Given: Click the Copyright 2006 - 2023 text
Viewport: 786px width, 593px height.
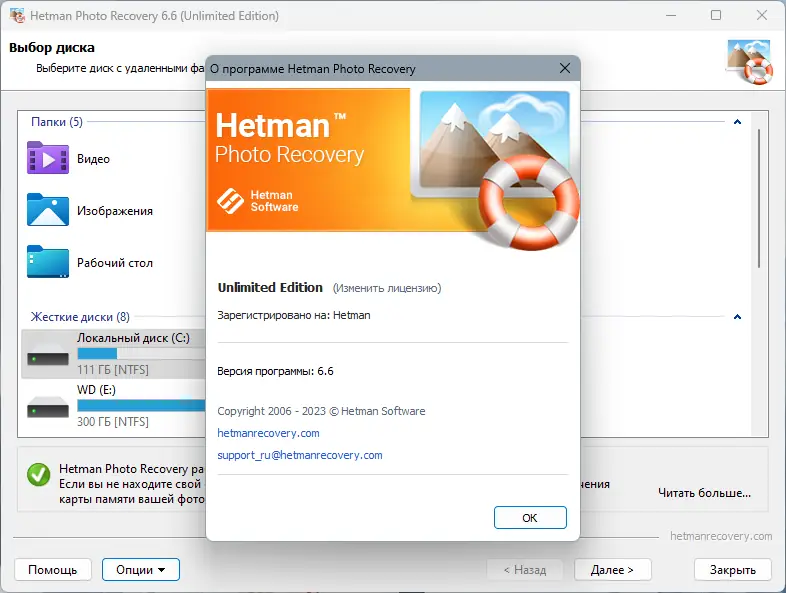Looking at the screenshot, I should click(321, 411).
